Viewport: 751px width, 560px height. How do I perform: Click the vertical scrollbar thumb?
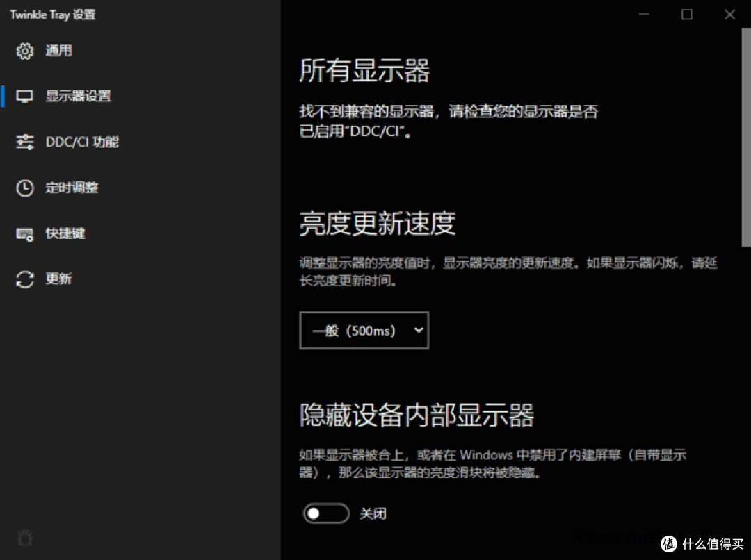746,138
